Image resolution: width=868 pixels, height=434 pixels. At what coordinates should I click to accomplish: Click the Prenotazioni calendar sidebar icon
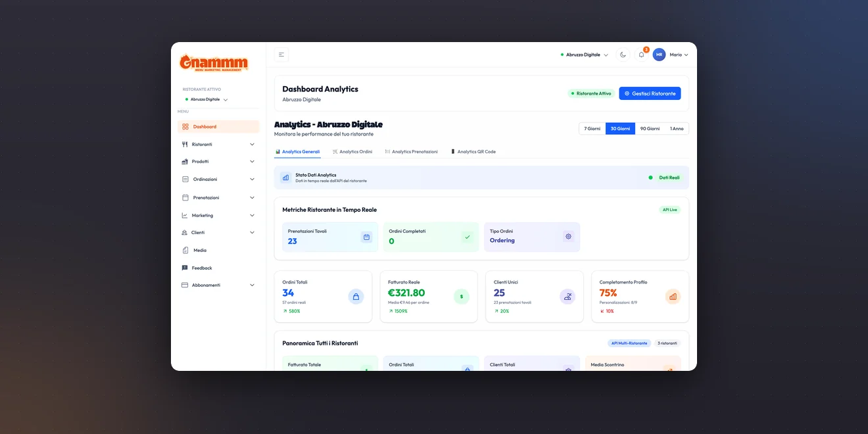tap(185, 197)
